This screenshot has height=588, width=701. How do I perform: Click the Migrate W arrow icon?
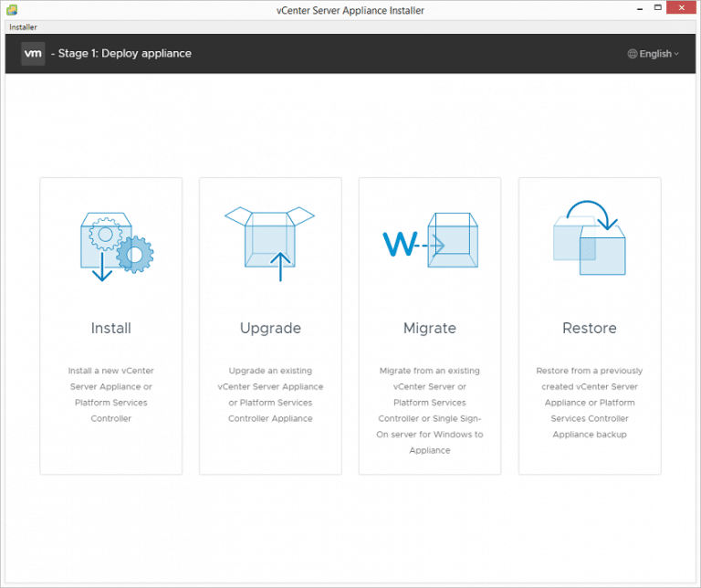pyautogui.click(x=431, y=240)
